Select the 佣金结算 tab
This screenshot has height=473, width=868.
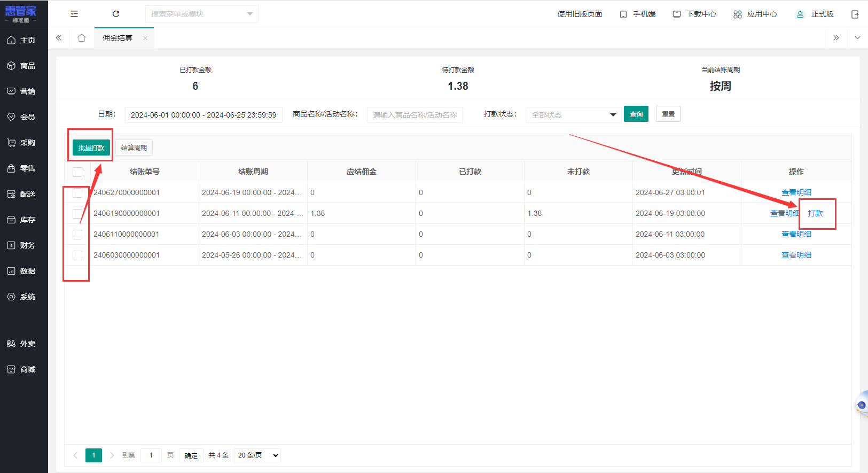pos(118,38)
